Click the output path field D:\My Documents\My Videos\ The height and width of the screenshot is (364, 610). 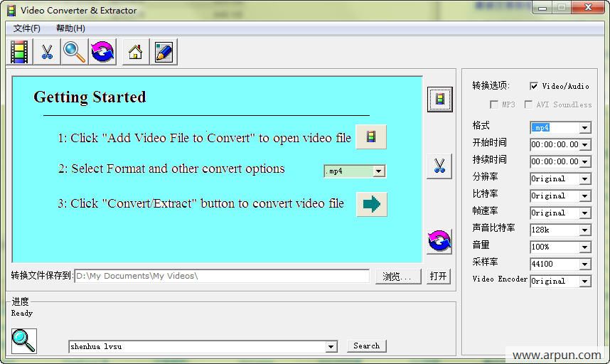(222, 276)
